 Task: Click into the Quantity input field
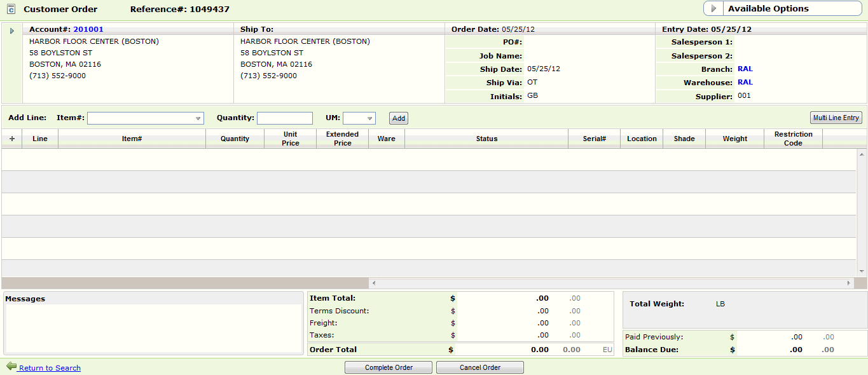[x=284, y=118]
